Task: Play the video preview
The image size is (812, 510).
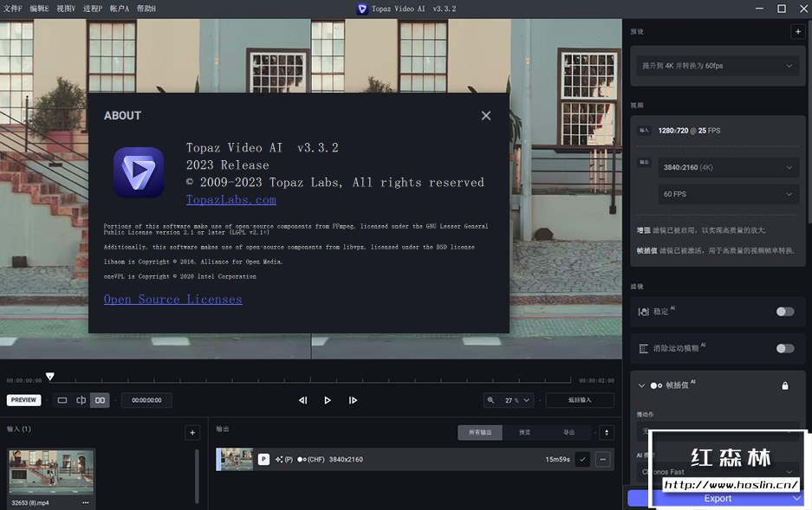Action: [328, 400]
